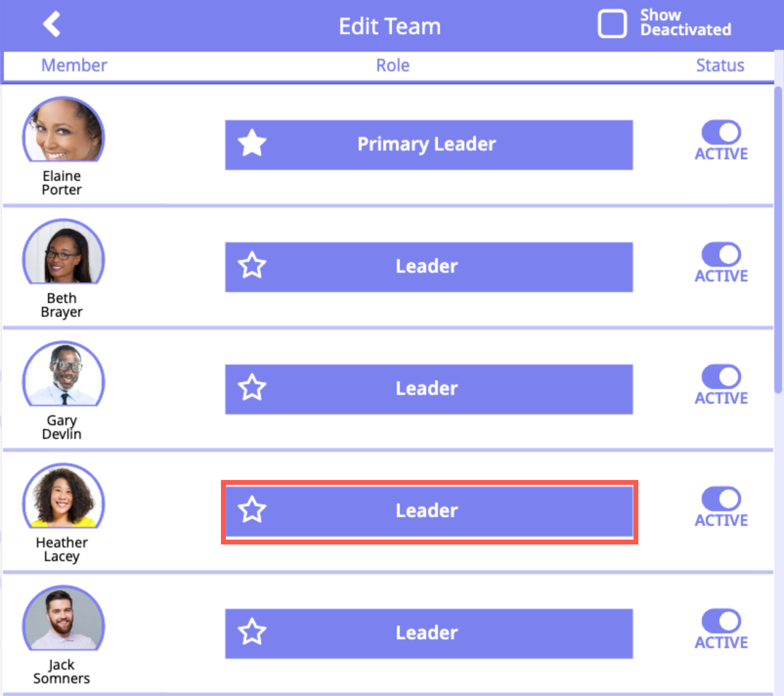Click the Primary Leader role label
Viewport: 784px width, 696px height.
(x=426, y=144)
